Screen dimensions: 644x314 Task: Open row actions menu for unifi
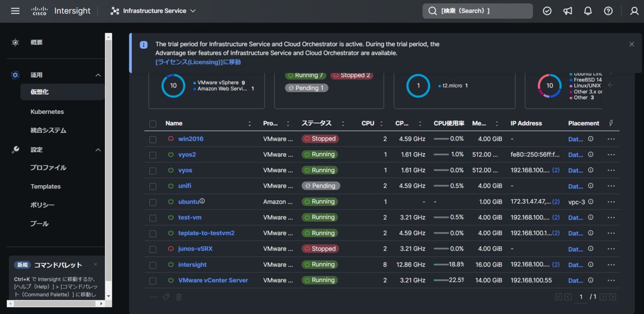(x=611, y=186)
